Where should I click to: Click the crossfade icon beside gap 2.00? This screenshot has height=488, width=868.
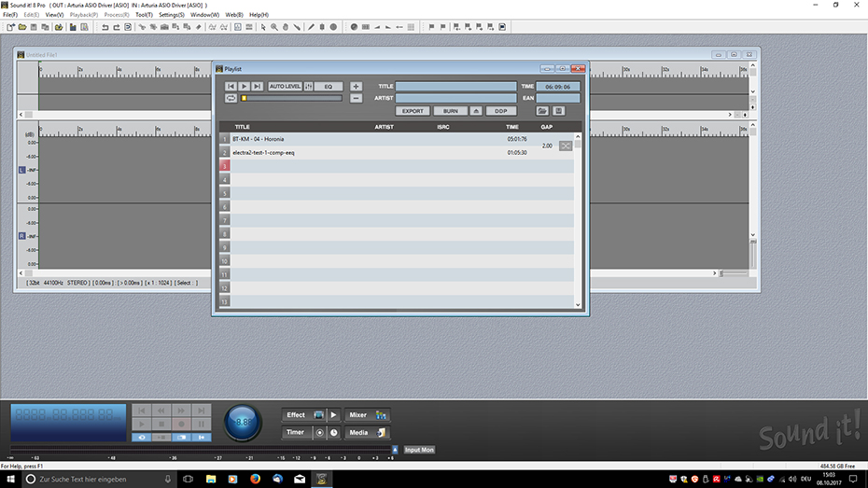click(566, 146)
